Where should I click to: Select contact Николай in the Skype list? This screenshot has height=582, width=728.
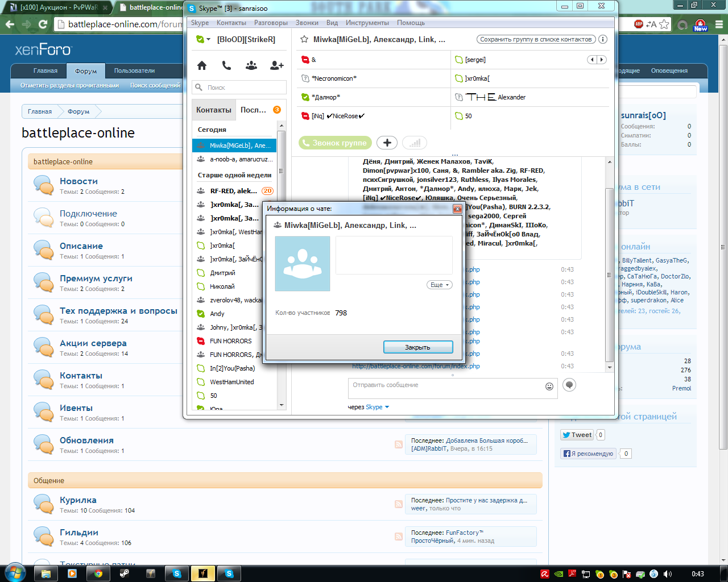(x=234, y=286)
